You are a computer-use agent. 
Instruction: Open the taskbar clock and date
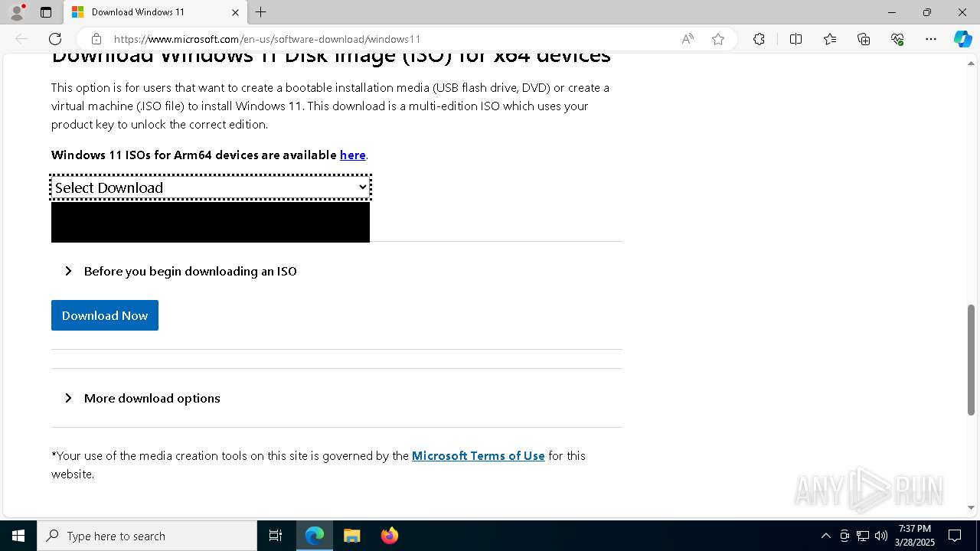point(915,536)
